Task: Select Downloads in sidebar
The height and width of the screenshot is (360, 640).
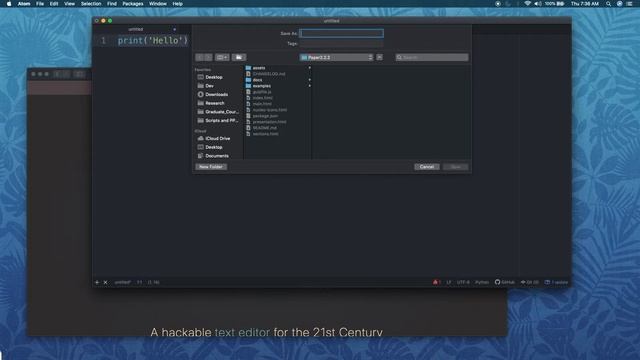Action: coord(216,94)
